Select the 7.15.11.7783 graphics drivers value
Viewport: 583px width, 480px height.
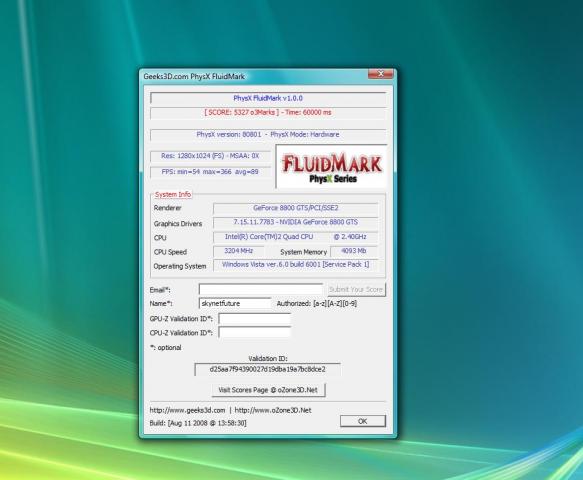296,222
